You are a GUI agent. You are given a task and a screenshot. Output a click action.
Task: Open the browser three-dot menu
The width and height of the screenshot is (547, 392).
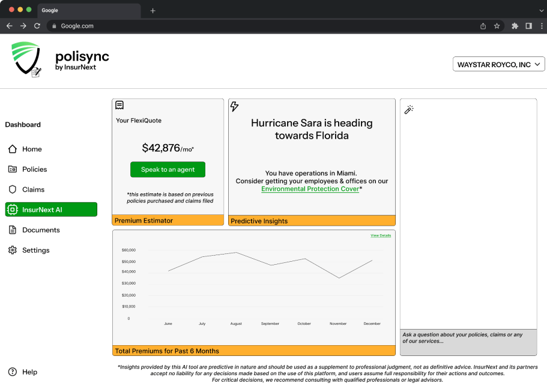(542, 26)
